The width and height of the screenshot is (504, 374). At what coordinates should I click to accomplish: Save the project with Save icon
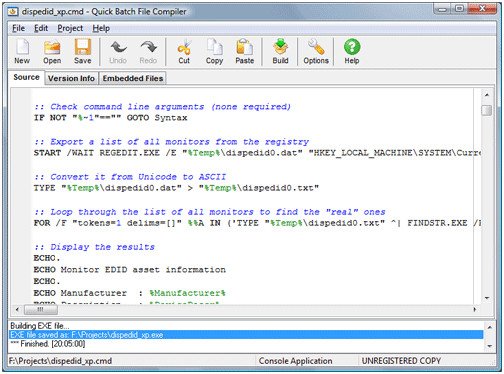coord(83,52)
